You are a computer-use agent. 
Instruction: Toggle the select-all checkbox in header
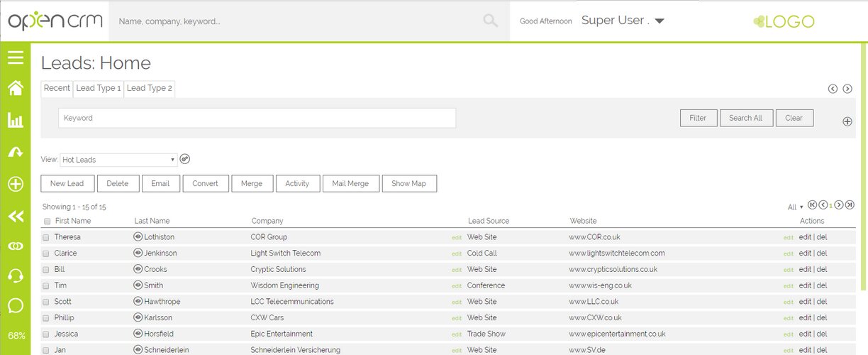47,222
